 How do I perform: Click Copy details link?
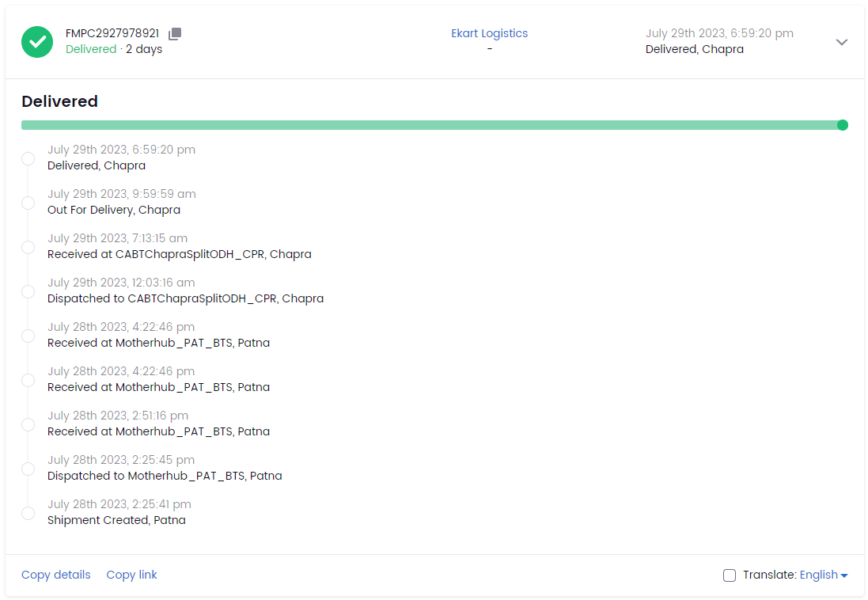coord(56,575)
